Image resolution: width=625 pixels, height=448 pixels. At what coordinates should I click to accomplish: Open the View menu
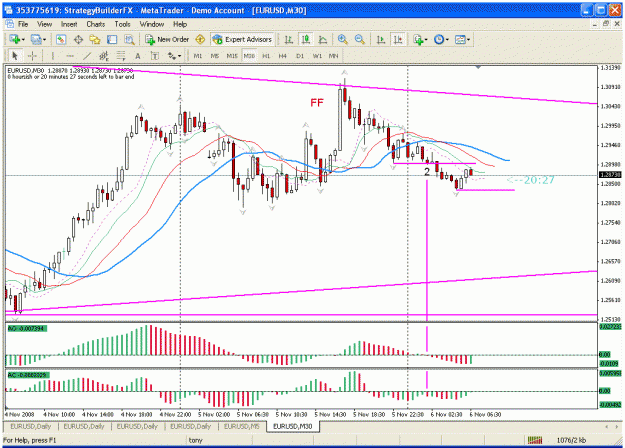(x=45, y=24)
